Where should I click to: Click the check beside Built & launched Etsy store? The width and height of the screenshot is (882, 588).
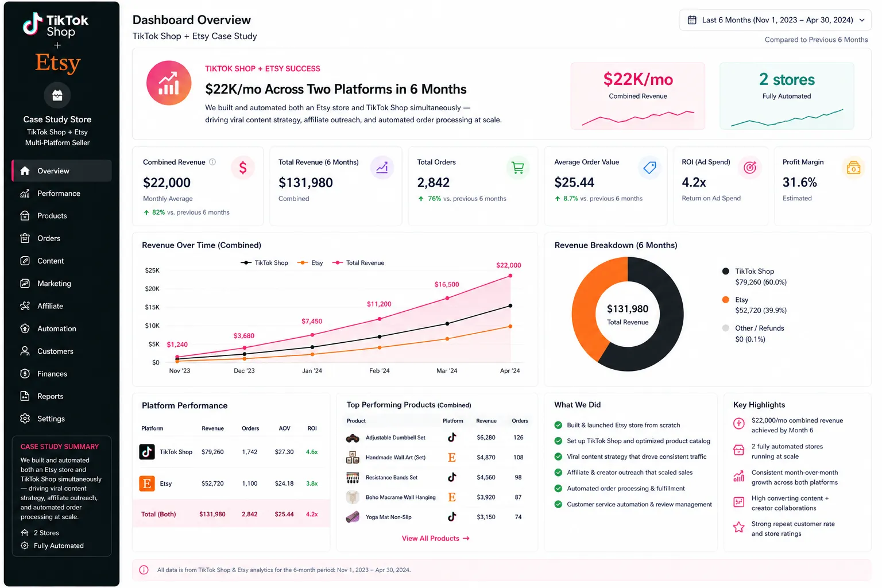pos(558,425)
